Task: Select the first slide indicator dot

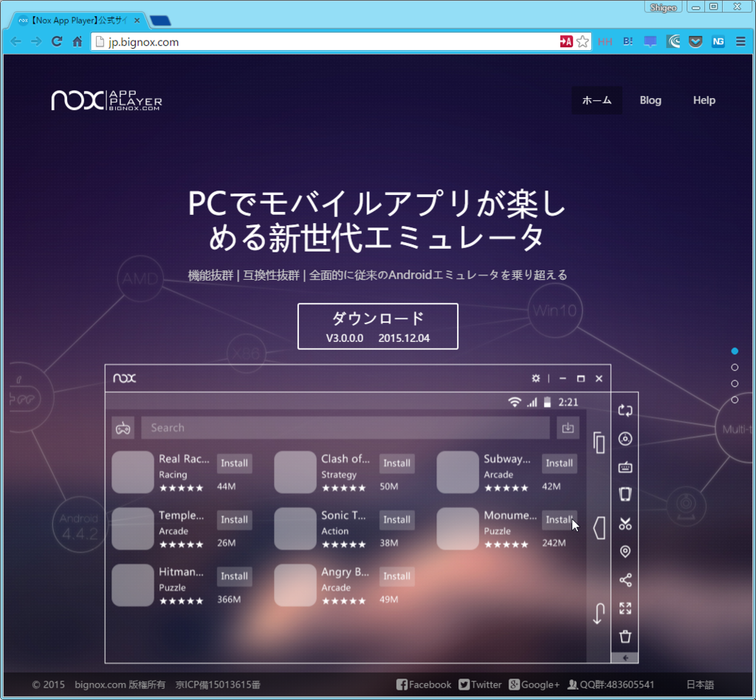Action: 735,351
